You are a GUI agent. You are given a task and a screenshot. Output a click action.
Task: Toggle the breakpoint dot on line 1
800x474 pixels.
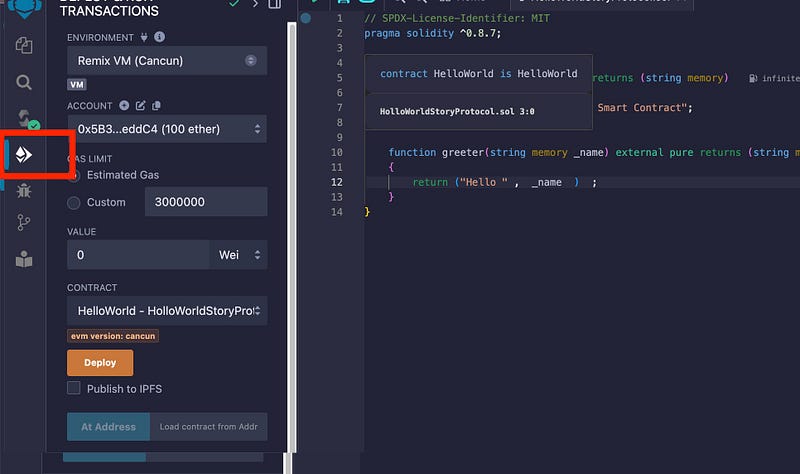[x=306, y=18]
